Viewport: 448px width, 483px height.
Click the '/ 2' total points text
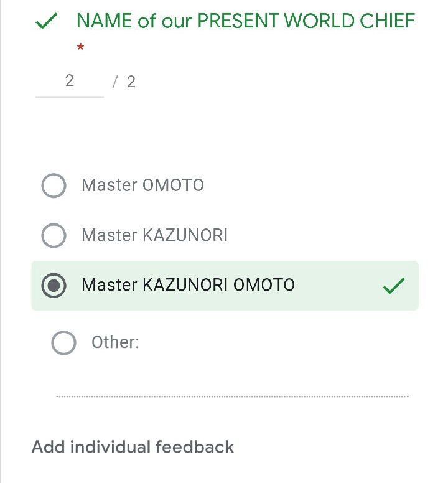(124, 82)
